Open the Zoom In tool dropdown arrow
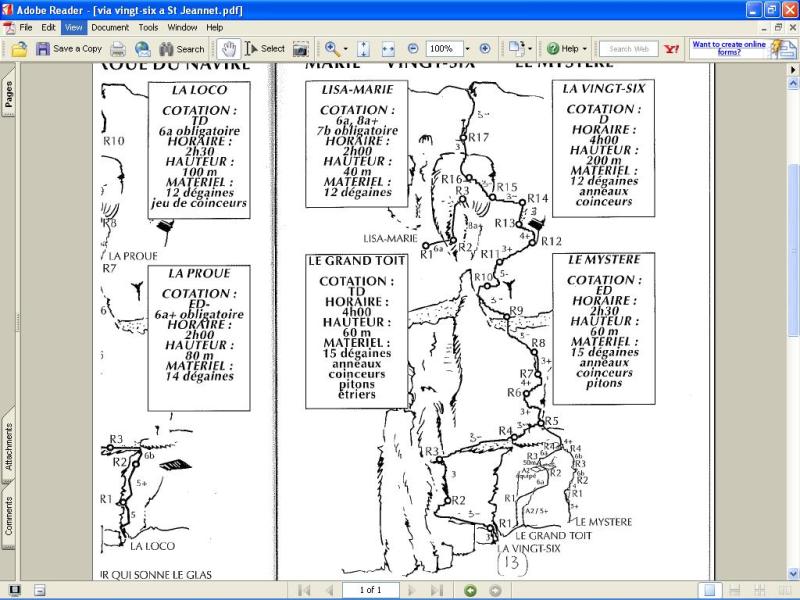800x600 pixels. pyautogui.click(x=345, y=49)
